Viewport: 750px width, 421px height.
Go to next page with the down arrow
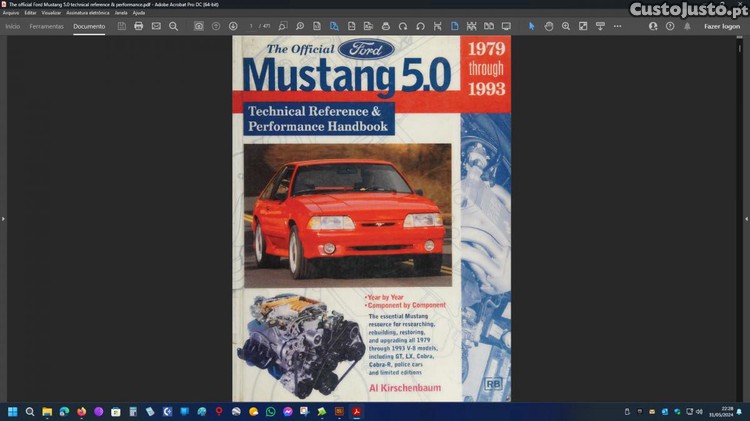pyautogui.click(x=233, y=26)
